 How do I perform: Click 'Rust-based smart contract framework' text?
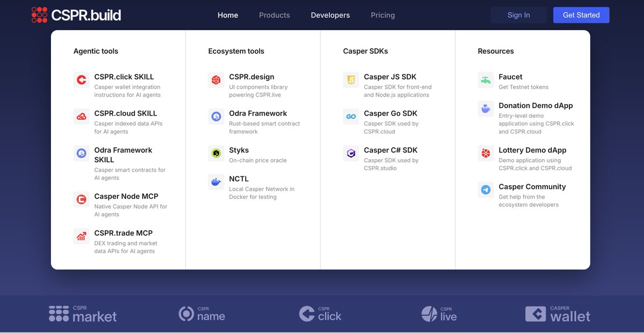click(265, 127)
